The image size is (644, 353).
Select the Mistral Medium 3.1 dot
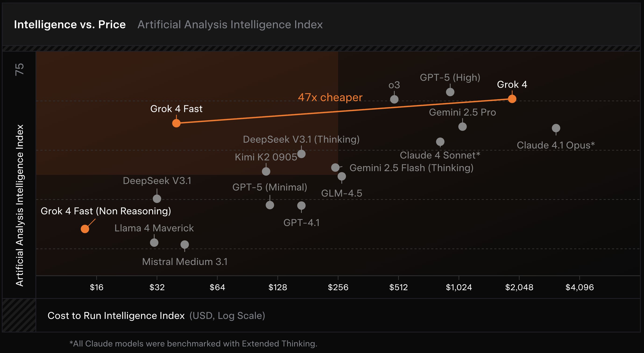pyautogui.click(x=185, y=244)
